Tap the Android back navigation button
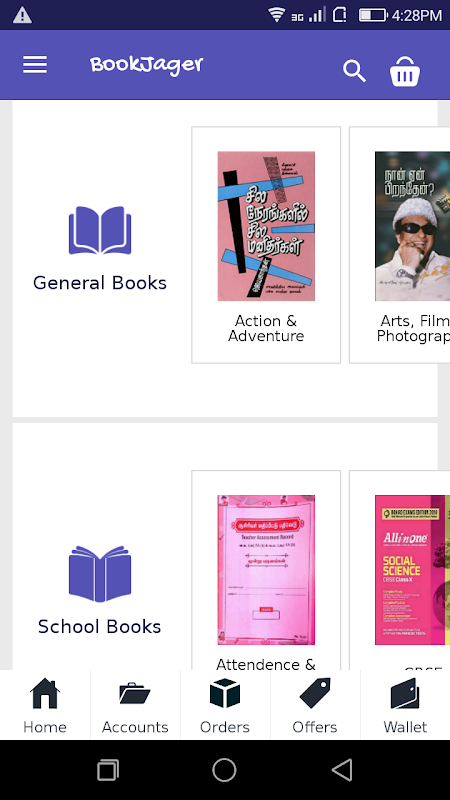The image size is (450, 800). click(x=342, y=769)
